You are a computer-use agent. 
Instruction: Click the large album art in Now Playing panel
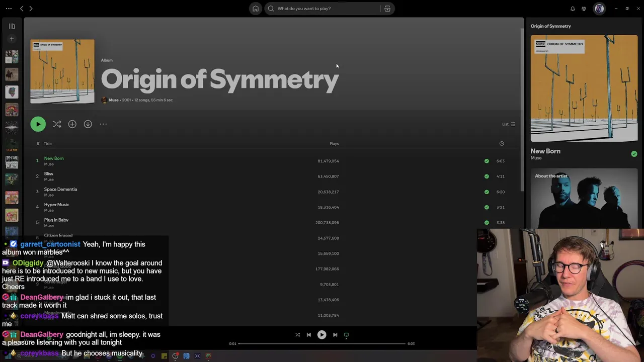coord(584,88)
